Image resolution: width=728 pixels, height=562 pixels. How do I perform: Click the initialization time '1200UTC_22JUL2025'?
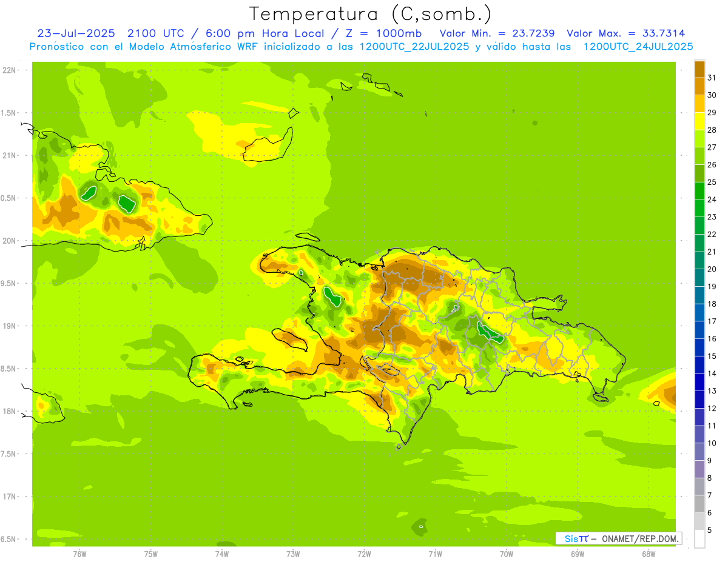(414, 47)
